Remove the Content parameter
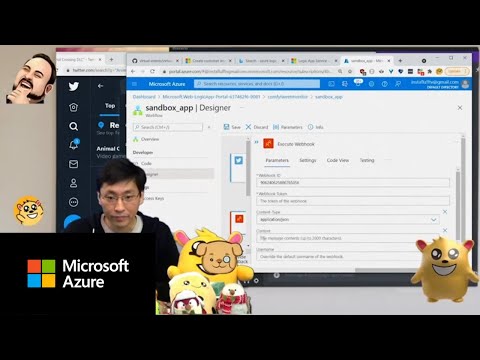 [445, 230]
